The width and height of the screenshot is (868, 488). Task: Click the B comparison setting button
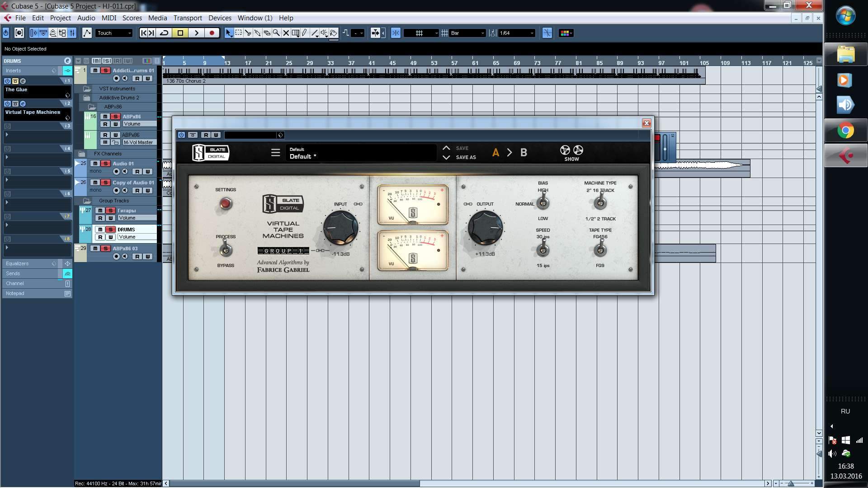[x=524, y=153]
